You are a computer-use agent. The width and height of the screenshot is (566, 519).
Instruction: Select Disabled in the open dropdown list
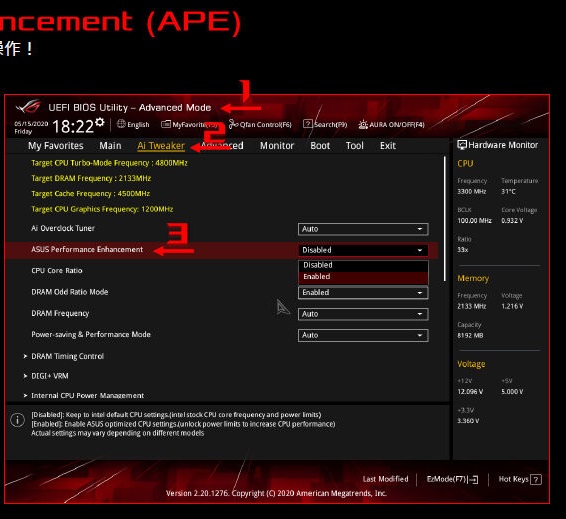pyautogui.click(x=363, y=265)
